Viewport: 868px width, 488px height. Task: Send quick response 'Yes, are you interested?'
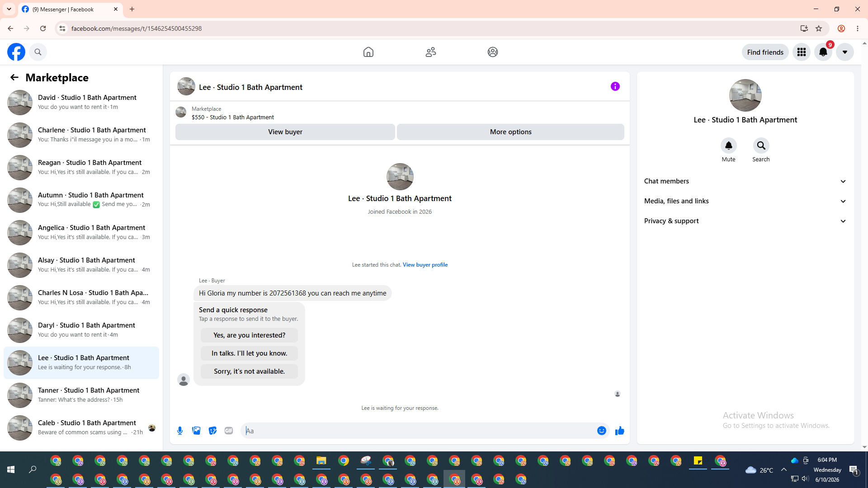250,335
